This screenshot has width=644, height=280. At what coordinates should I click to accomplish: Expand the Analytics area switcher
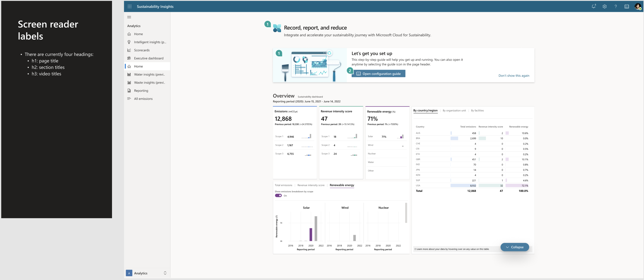tap(165, 273)
